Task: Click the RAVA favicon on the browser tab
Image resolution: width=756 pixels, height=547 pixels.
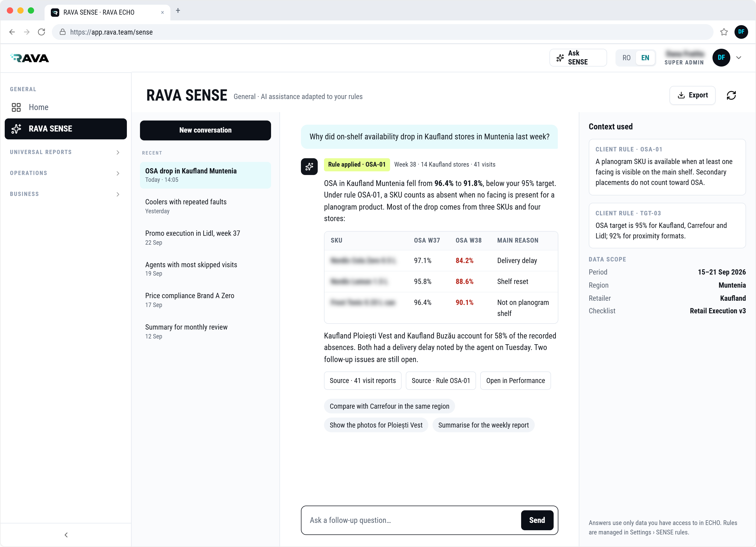Action: tap(55, 12)
